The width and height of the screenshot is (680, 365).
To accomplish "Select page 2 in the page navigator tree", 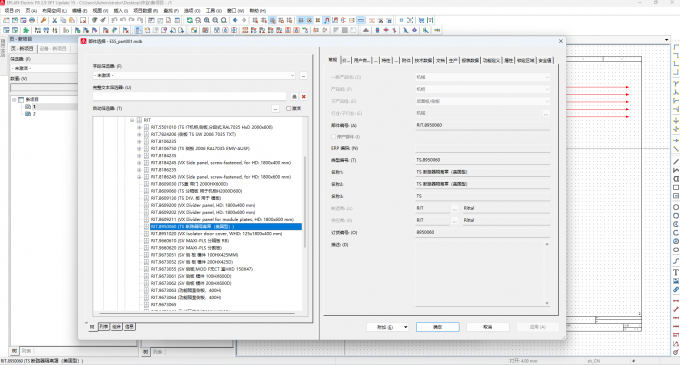I will click(34, 114).
